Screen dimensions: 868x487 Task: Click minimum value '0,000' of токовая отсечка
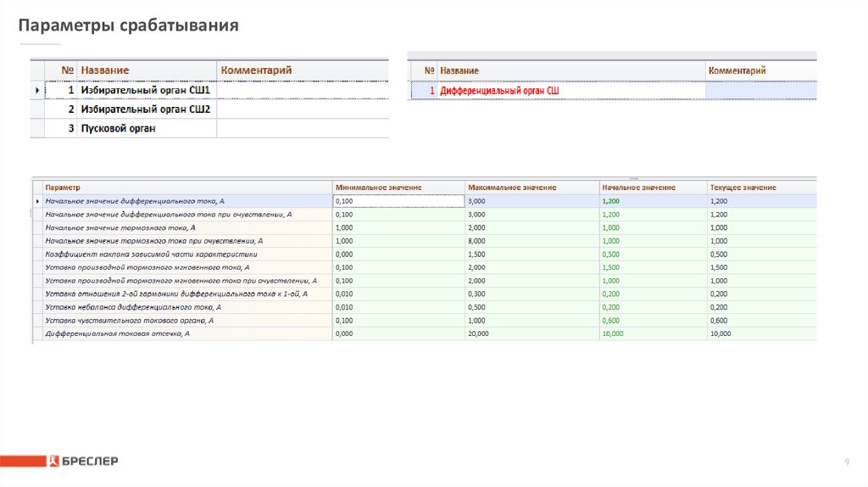click(398, 333)
